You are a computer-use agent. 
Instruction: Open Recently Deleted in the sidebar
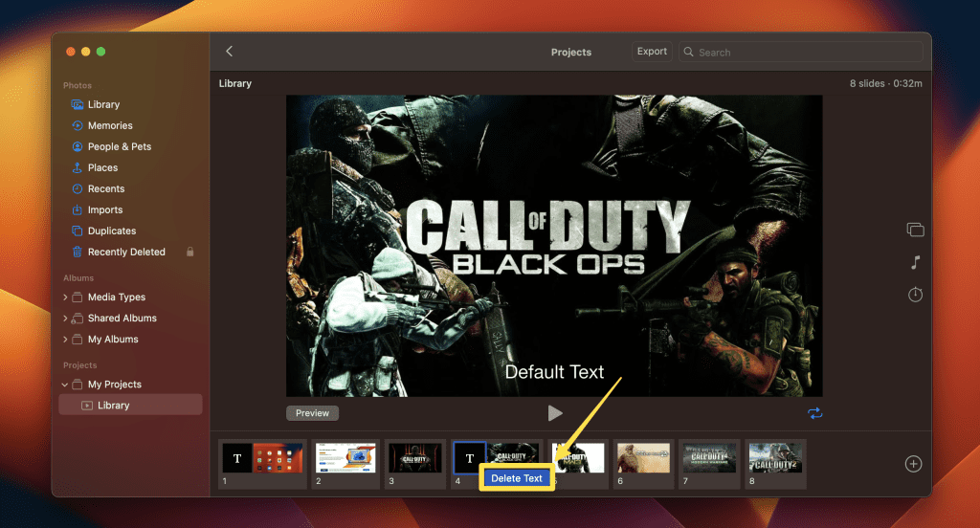[x=126, y=252]
